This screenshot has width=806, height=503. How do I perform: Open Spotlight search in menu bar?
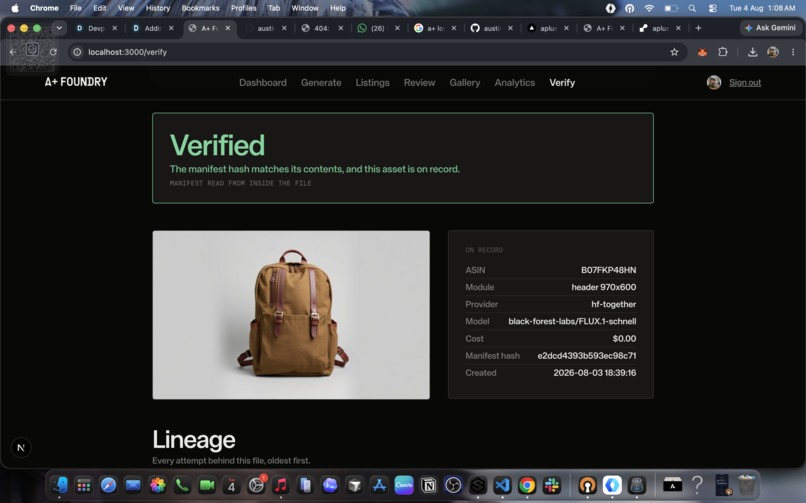692,8
